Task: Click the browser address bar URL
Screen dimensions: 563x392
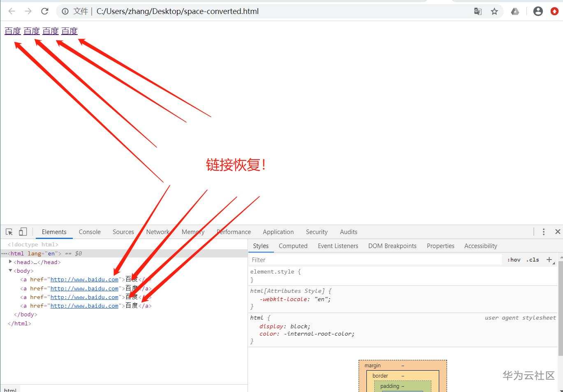Action: click(178, 12)
